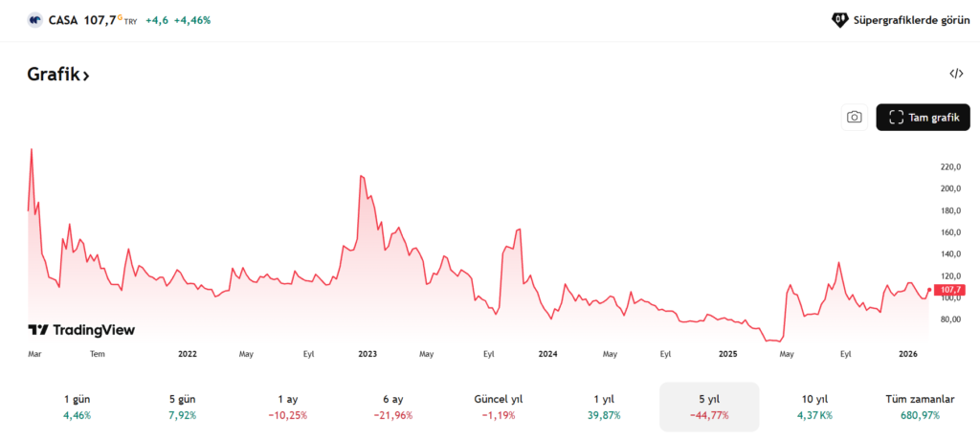Click the Süpergrafikler badge icon

coord(839,19)
